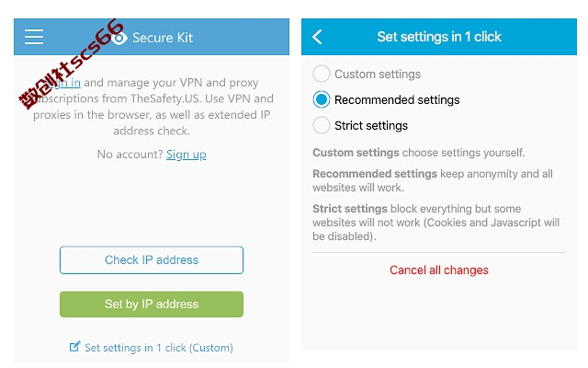Select the Strict settings radio button
The height and width of the screenshot is (368, 588).
(322, 125)
